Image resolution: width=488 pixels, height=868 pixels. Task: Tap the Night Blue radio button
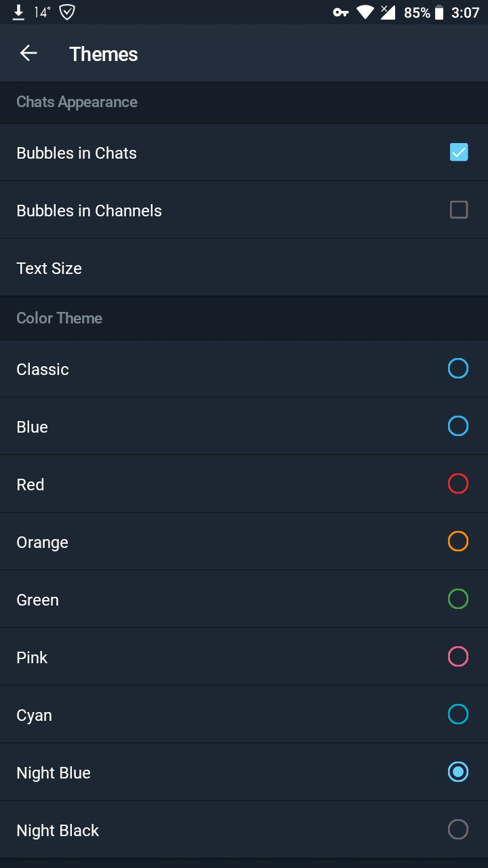click(x=458, y=772)
